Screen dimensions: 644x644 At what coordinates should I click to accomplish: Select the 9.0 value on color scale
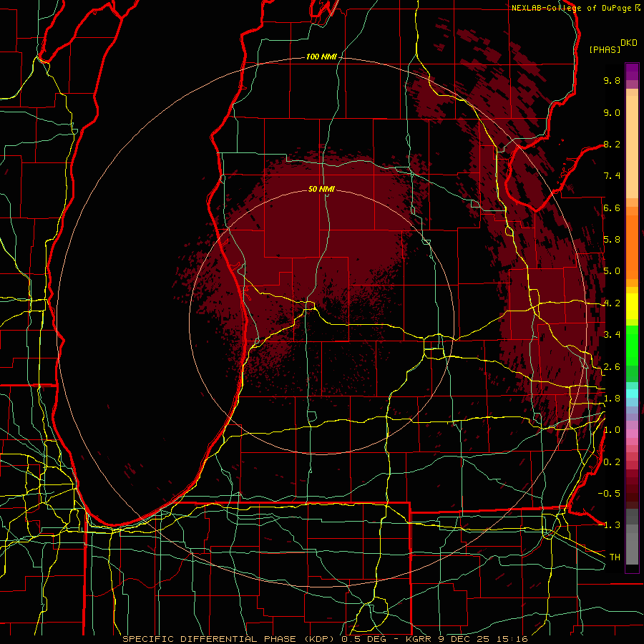click(x=612, y=112)
